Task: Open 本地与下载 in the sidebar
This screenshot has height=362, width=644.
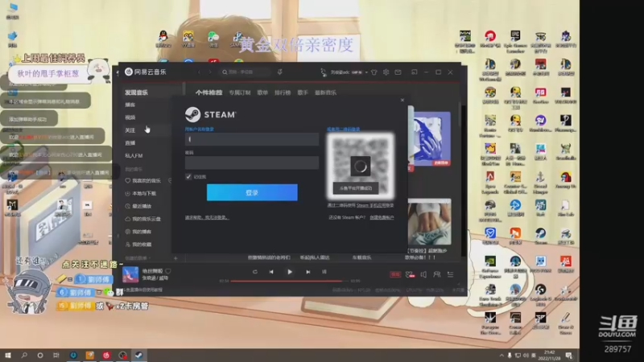Action: click(140, 193)
